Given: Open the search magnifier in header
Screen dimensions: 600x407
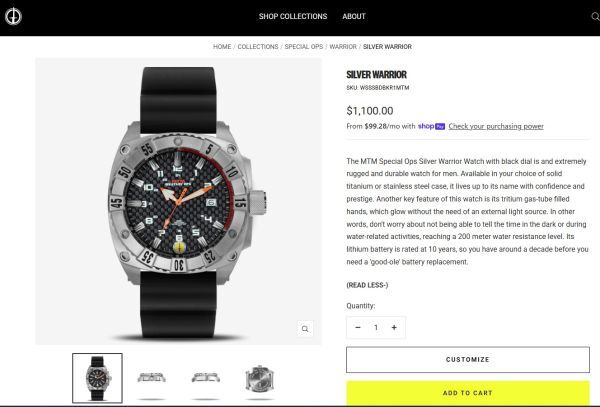Looking at the screenshot, I should [x=595, y=16].
